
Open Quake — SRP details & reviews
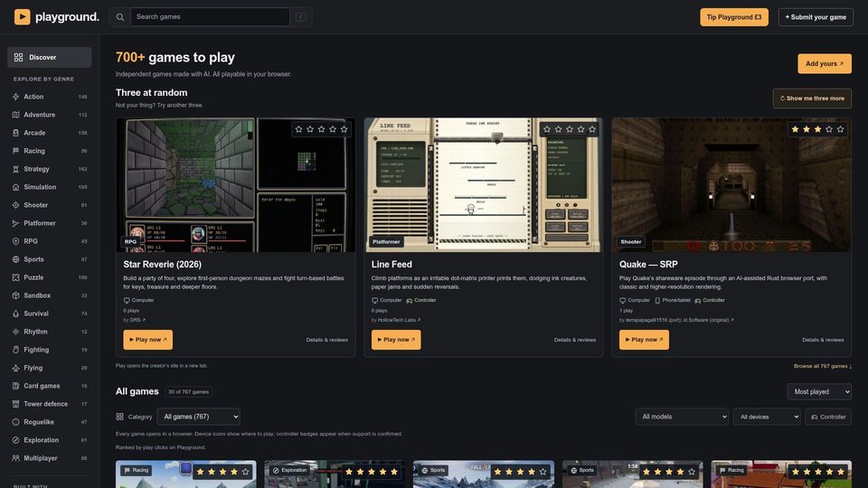pos(823,340)
